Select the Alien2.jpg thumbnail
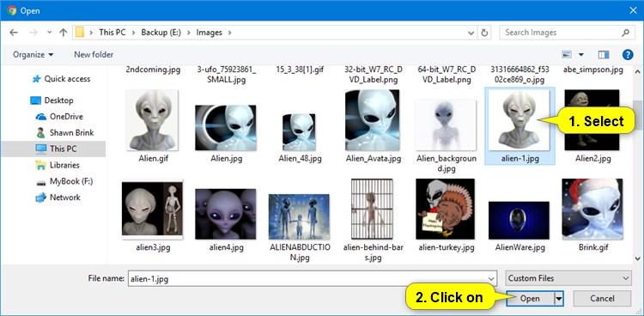Viewport: 644px width, 316px height. click(592, 120)
